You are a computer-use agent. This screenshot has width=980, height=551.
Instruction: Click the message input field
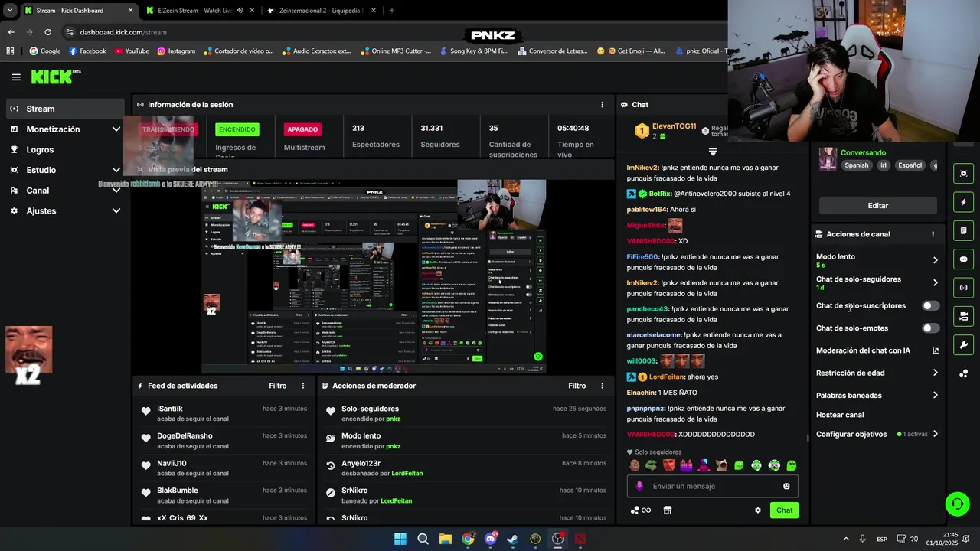tap(714, 486)
